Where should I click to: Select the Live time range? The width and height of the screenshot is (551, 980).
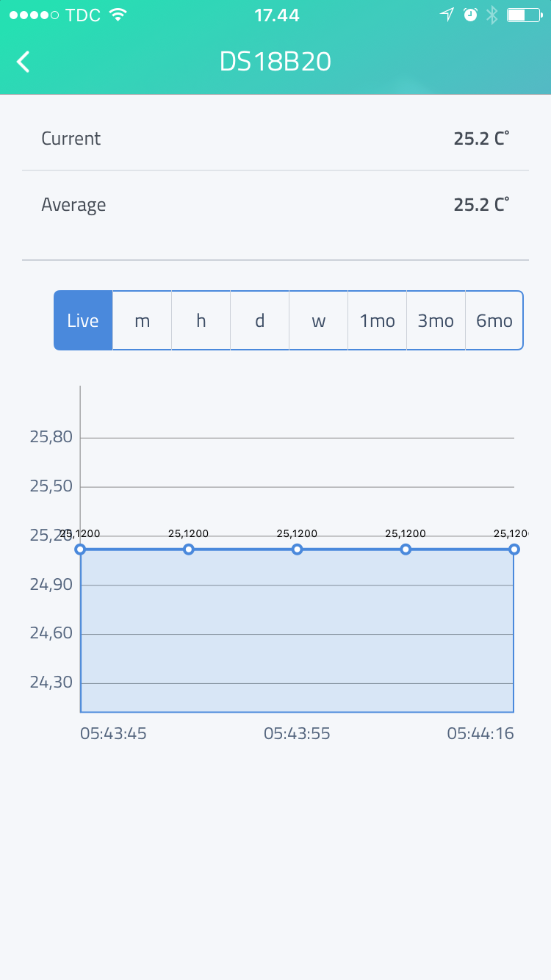pyautogui.click(x=83, y=320)
